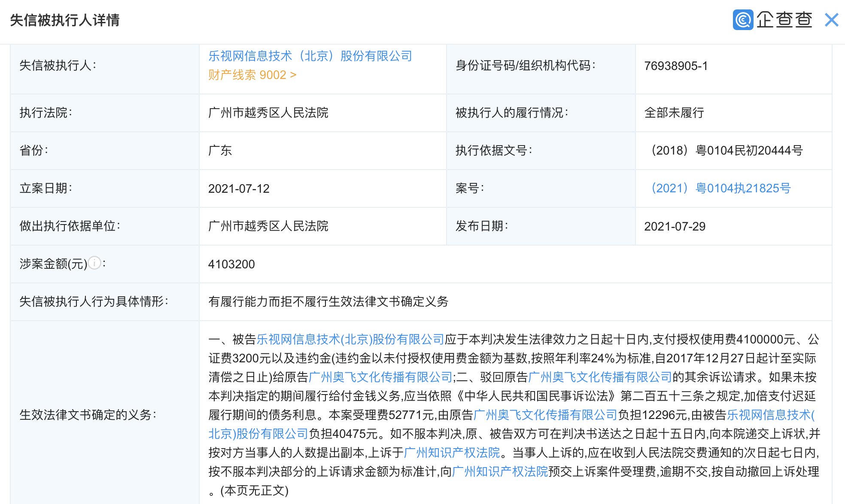The image size is (845, 504).
Task: Open case number (2021)粤0104执21825号
Action: pyautogui.click(x=721, y=188)
